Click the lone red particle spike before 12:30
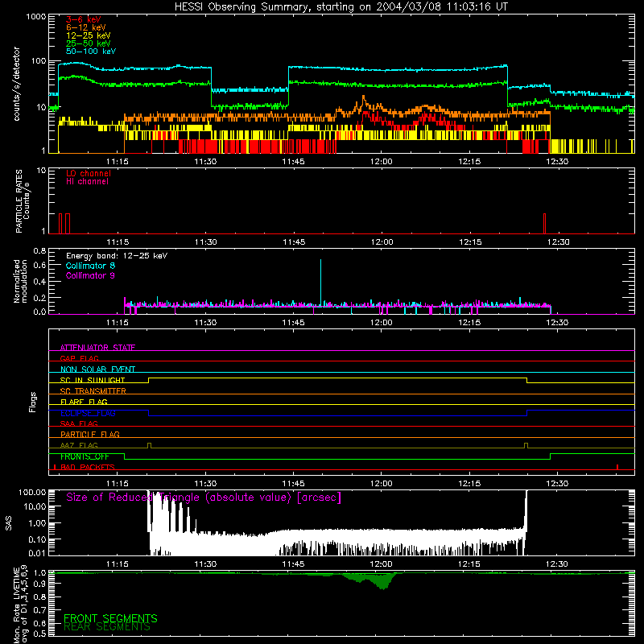 coord(545,224)
